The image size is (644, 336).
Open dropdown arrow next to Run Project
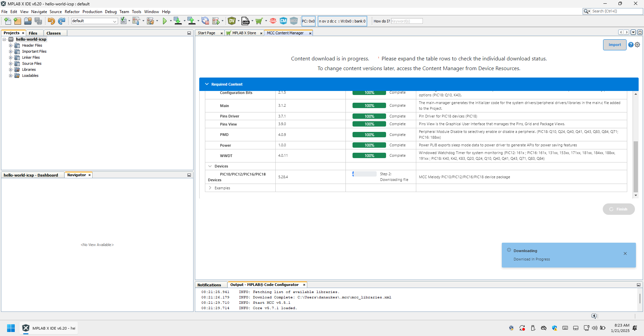click(170, 21)
